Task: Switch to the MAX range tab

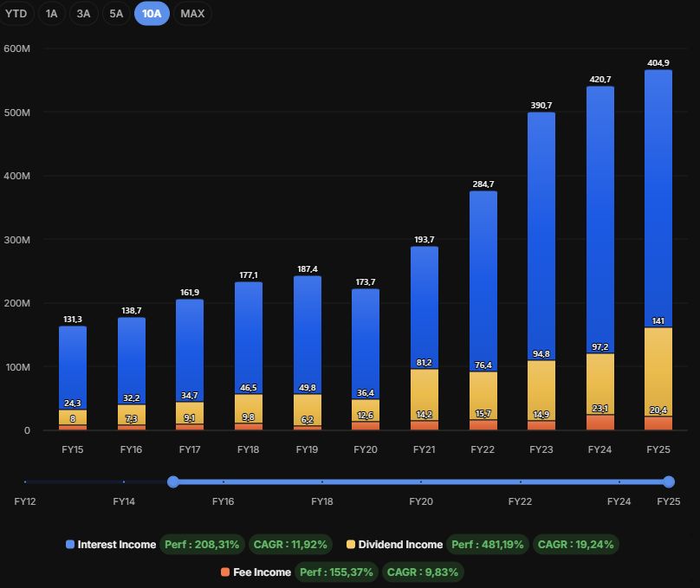Action: 192,14
